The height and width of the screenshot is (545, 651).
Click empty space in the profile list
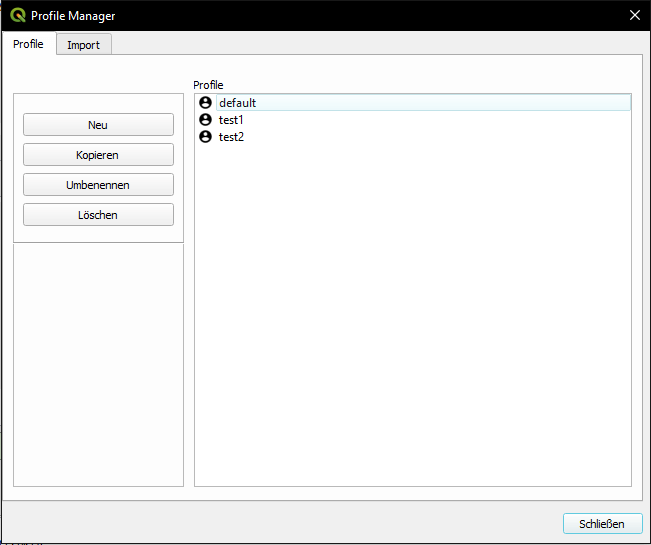click(412, 320)
